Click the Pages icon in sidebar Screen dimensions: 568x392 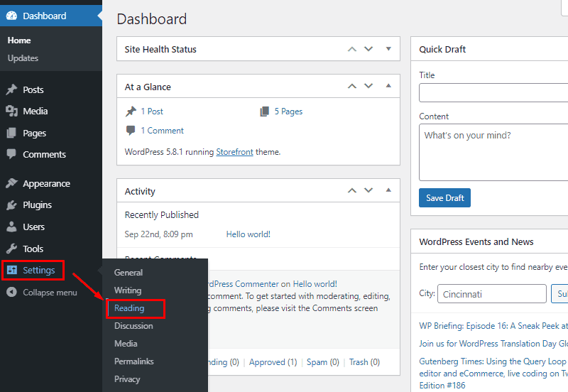pos(11,133)
